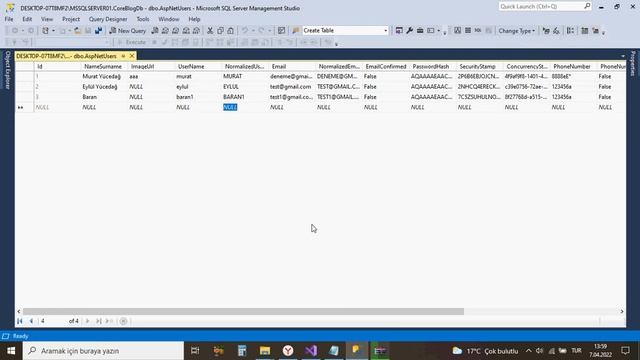Open the Window menu
The image size is (640, 360).
click(169, 19)
